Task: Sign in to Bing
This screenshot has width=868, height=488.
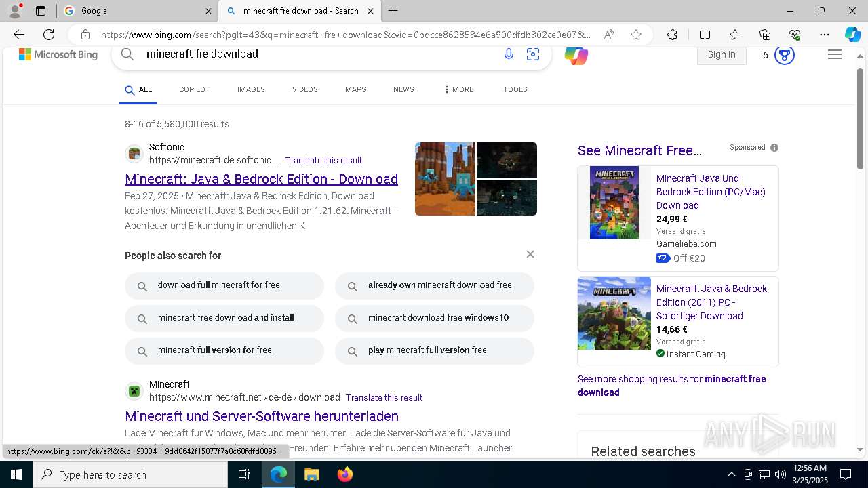Action: pyautogui.click(x=722, y=54)
